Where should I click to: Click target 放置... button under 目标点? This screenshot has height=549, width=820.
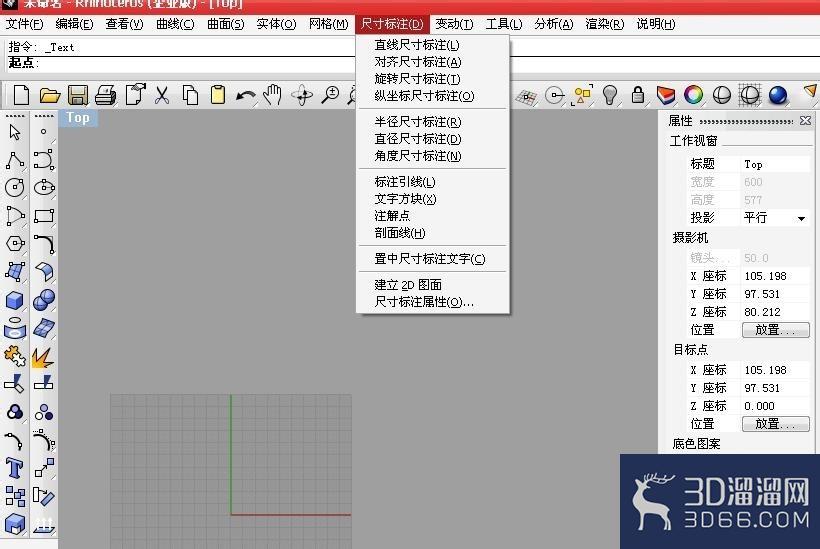coord(776,424)
